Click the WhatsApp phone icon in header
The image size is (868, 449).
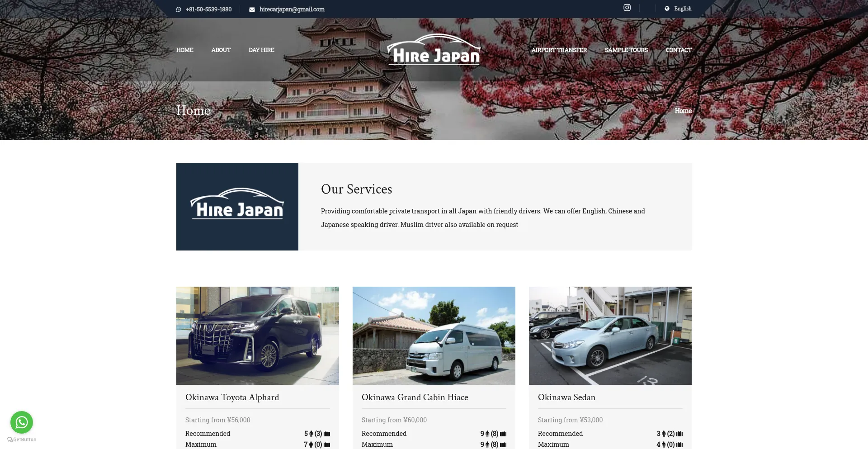(179, 9)
